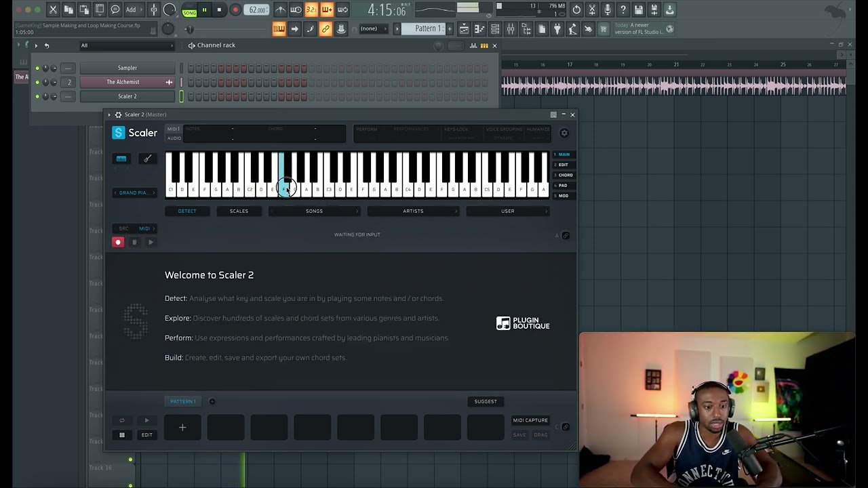Select the keyboard view icon in Scaler
This screenshot has height=488, width=868.
coord(121,159)
